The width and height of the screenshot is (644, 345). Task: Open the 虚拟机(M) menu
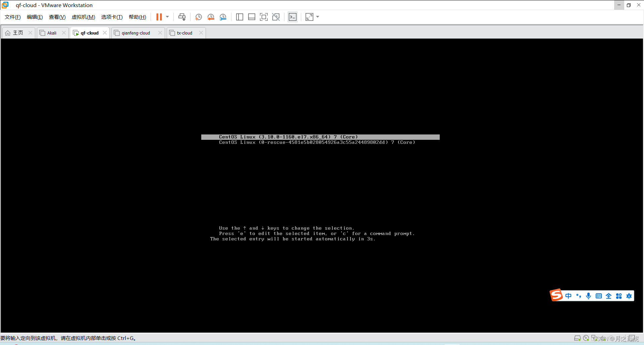pyautogui.click(x=84, y=17)
